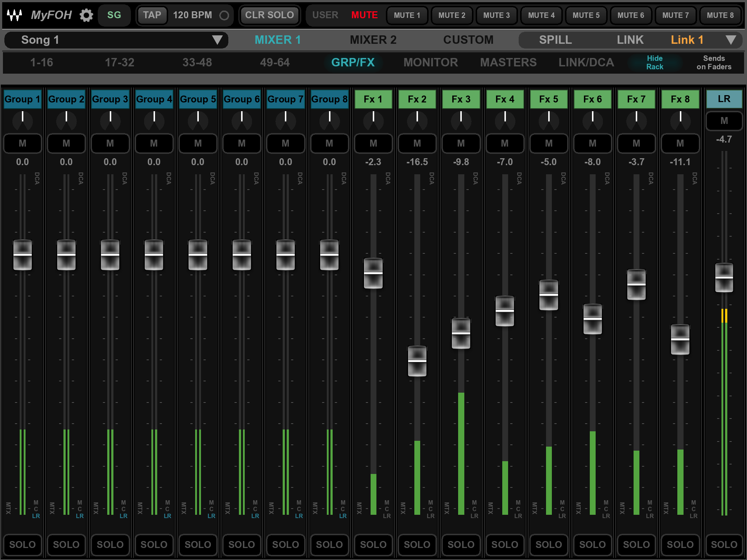
Task: Select the LR master channel label
Action: pyautogui.click(x=724, y=99)
